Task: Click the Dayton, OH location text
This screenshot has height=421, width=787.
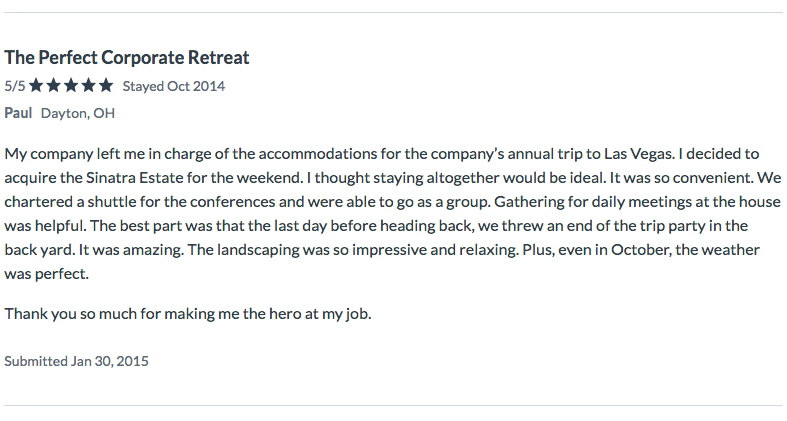Action: pos(78,113)
